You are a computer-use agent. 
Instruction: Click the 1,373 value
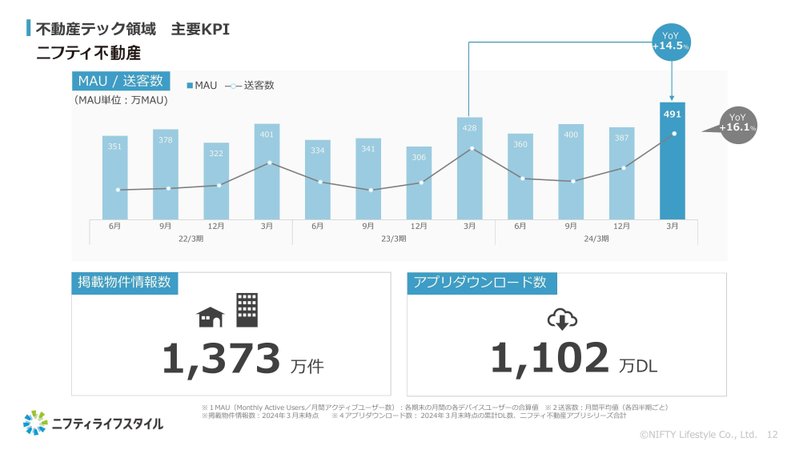click(221, 359)
